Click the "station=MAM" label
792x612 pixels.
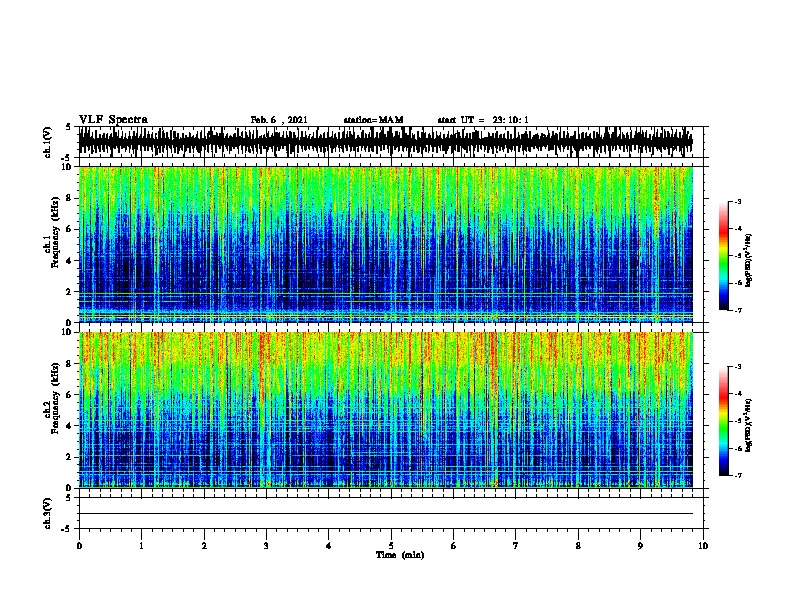pos(373,120)
